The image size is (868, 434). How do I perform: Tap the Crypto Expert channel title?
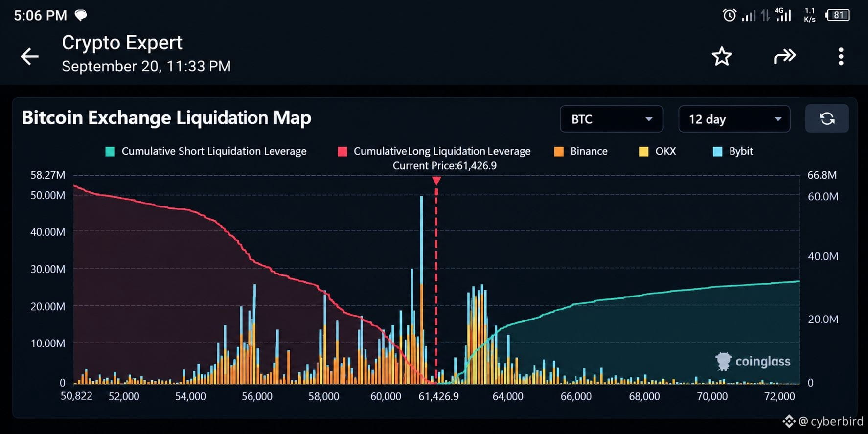pos(122,43)
